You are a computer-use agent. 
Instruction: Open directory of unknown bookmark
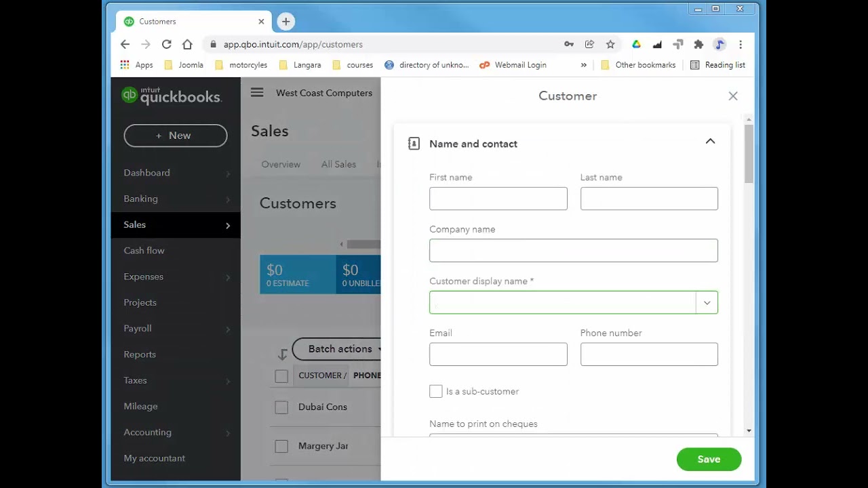pyautogui.click(x=427, y=65)
